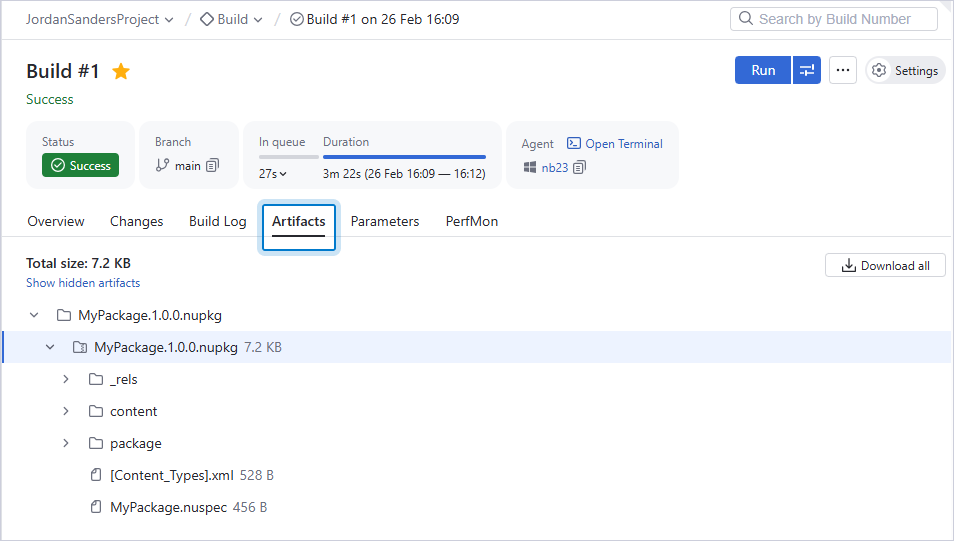Copy the main branch name
Viewport: 954px width, 541px height.
point(212,166)
